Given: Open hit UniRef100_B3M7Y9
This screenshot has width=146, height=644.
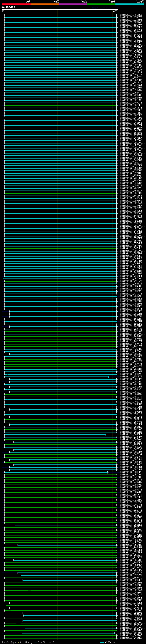Looking at the screenshot, I should tap(131, 573).
